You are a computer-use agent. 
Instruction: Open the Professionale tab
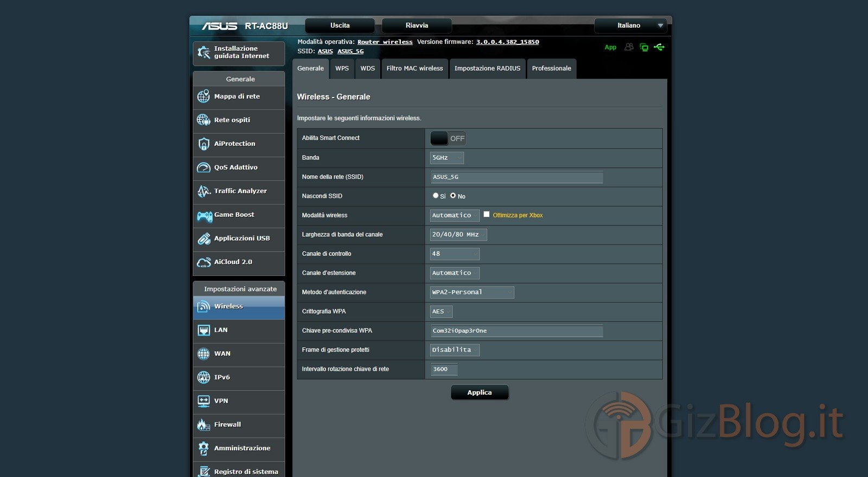[552, 68]
